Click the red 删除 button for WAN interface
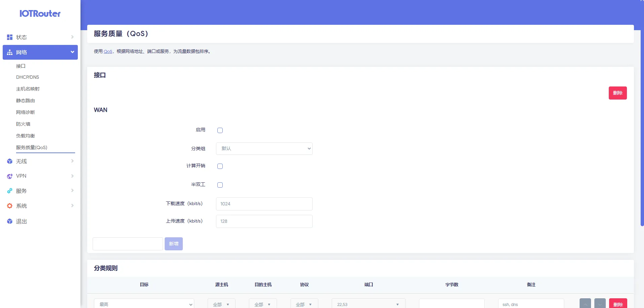 click(618, 93)
